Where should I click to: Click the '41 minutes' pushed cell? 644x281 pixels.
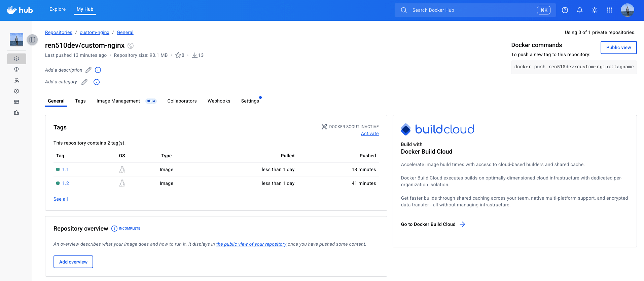[x=364, y=183]
